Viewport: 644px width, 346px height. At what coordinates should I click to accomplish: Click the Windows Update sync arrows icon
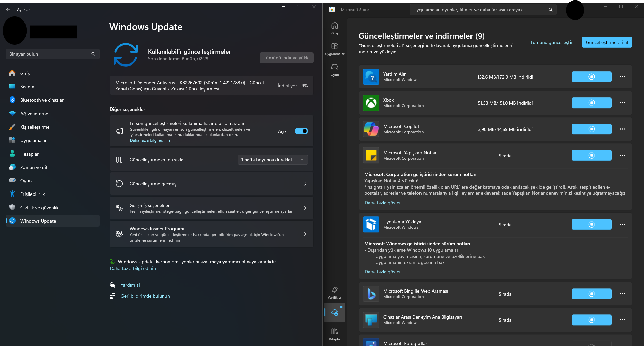126,55
